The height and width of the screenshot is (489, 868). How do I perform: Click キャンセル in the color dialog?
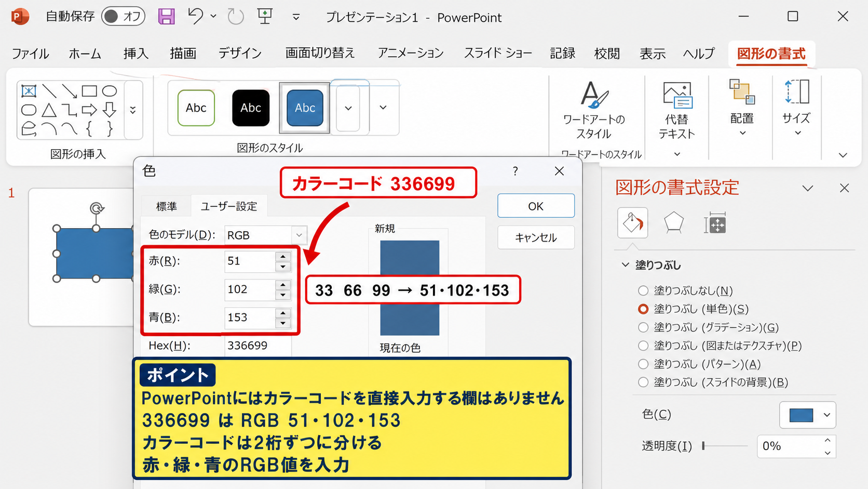[x=536, y=237]
